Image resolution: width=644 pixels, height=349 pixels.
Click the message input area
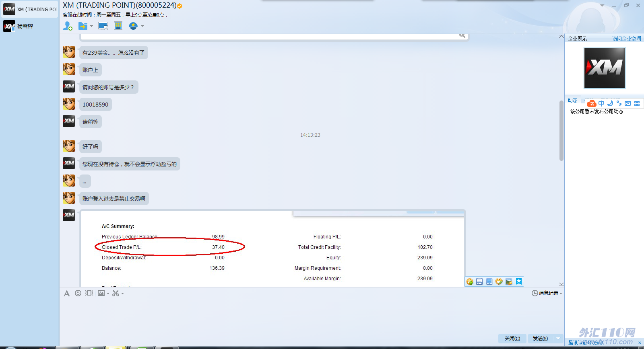[x=312, y=316]
